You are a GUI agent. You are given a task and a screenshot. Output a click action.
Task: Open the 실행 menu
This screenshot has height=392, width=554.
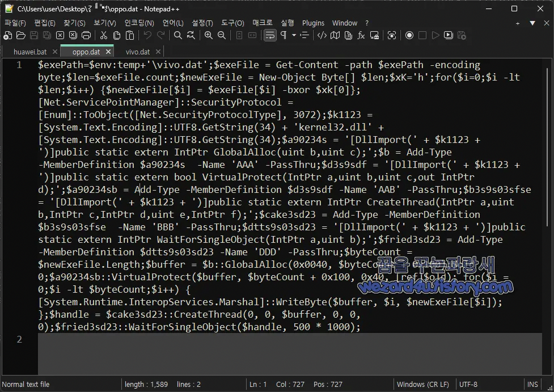(x=287, y=23)
